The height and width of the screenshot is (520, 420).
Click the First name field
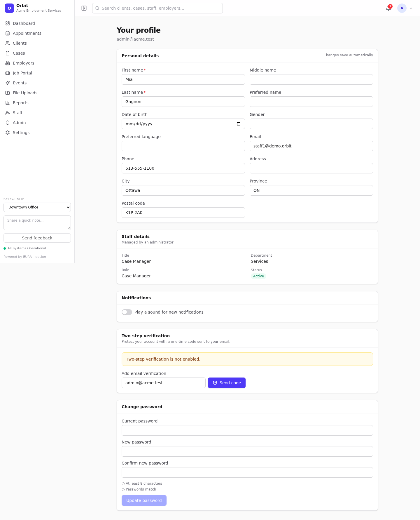(183, 79)
